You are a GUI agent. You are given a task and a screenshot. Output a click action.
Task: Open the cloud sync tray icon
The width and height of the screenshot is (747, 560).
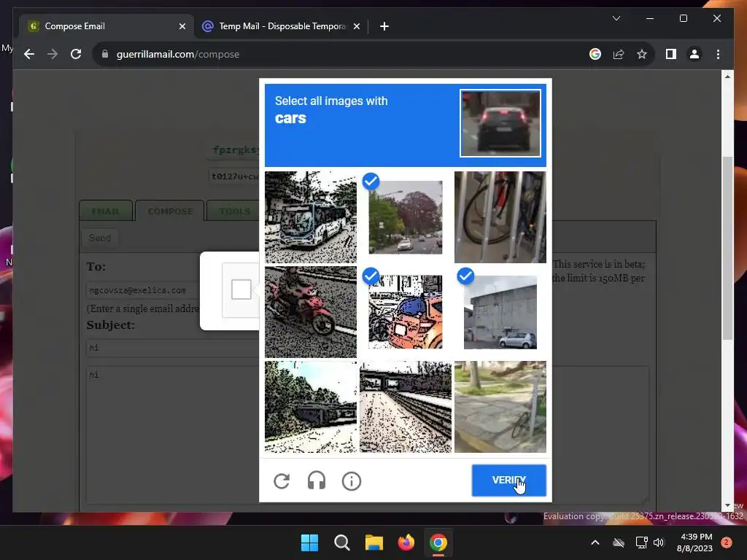click(619, 542)
